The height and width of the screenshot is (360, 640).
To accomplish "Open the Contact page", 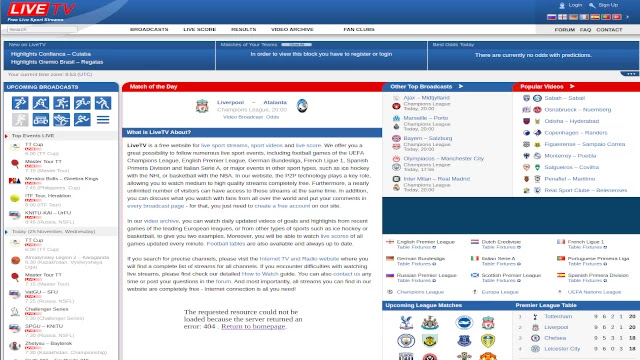I will coord(609,30).
